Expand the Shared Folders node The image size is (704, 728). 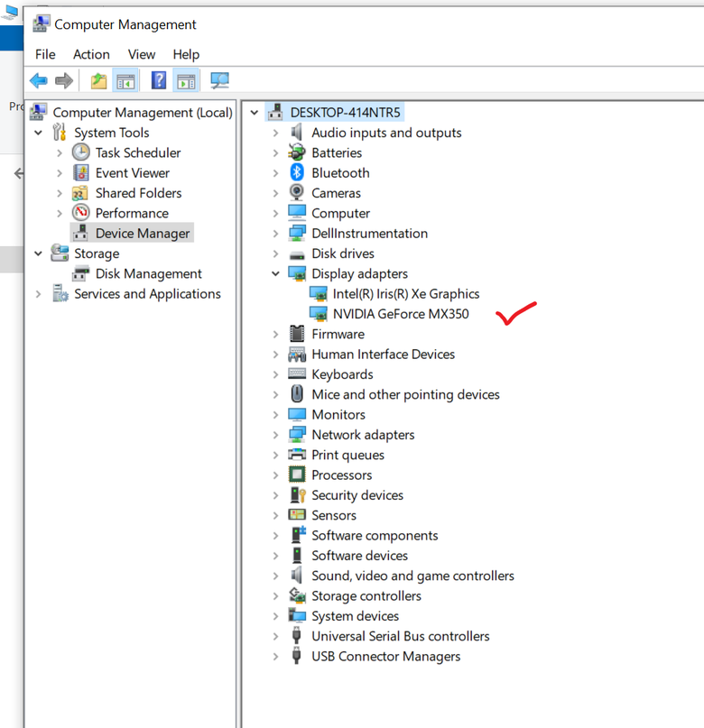[60, 193]
